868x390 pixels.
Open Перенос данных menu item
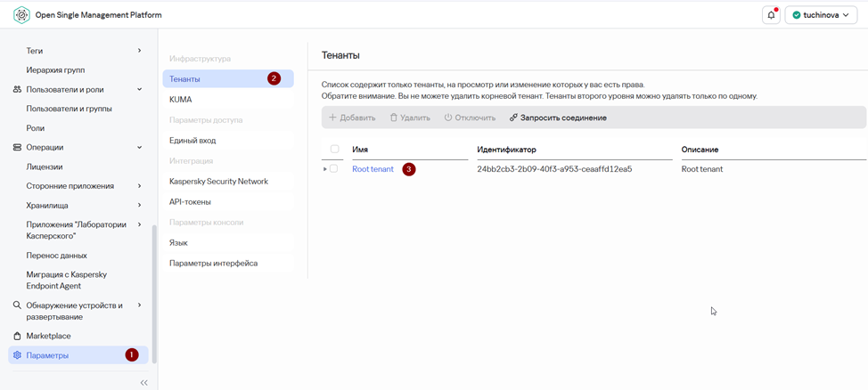(56, 256)
